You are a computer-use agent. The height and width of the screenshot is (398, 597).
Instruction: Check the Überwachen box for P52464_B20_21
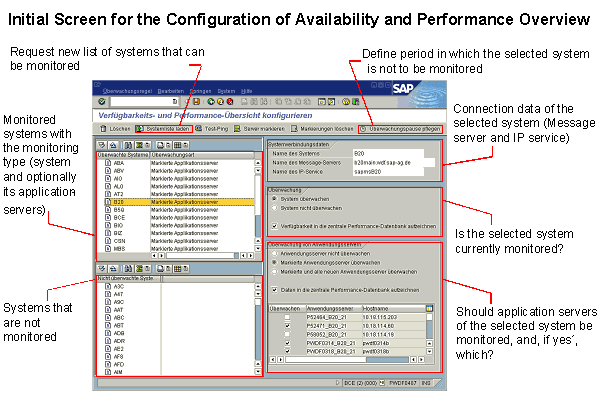coord(287,317)
